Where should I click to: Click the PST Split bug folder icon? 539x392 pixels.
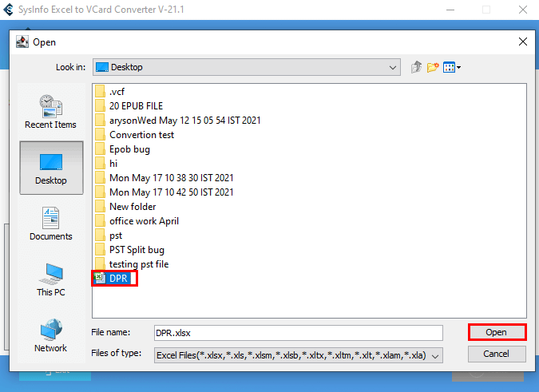100,250
